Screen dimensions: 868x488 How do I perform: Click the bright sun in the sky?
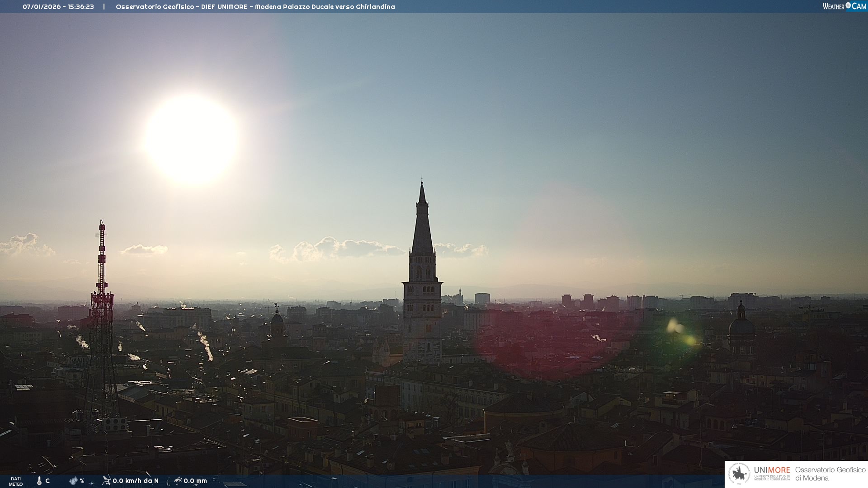click(191, 139)
